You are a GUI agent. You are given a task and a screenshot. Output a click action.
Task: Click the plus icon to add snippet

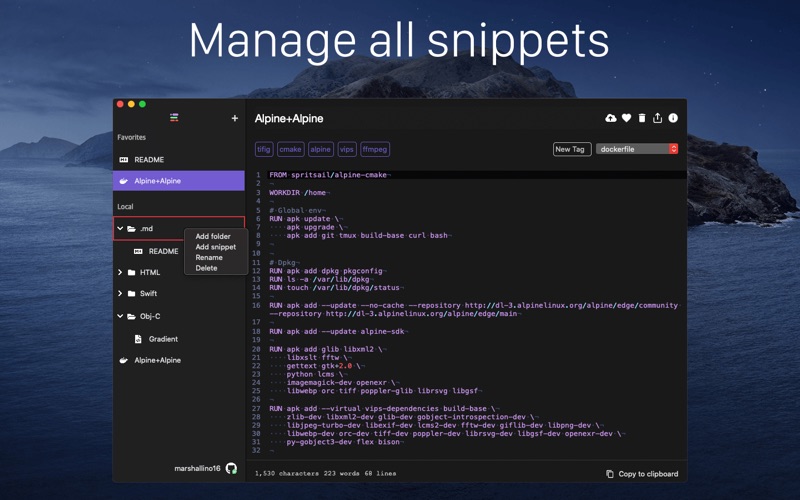235,118
